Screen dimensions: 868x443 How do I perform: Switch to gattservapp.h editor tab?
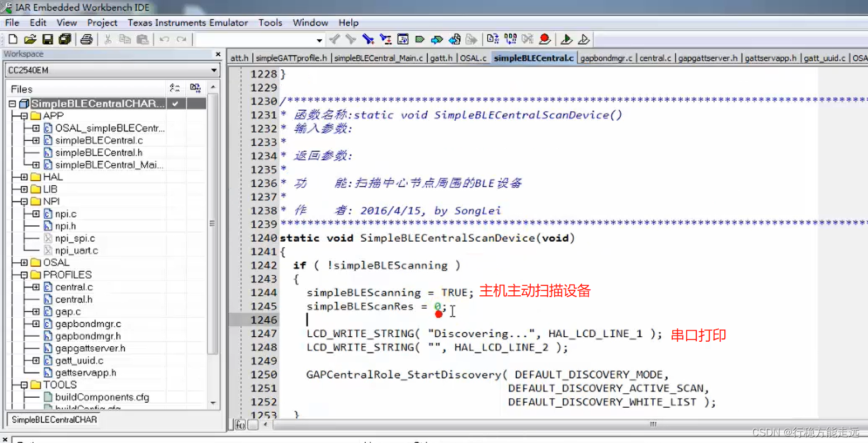[x=771, y=58]
